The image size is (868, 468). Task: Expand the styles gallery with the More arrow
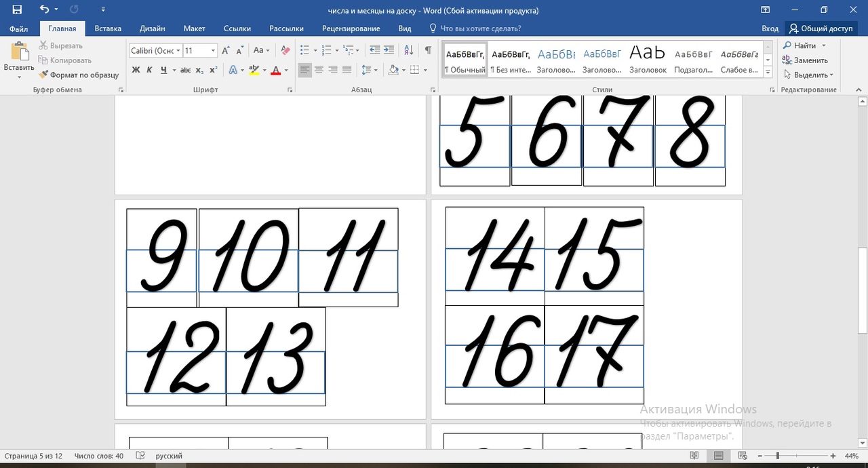click(x=768, y=72)
